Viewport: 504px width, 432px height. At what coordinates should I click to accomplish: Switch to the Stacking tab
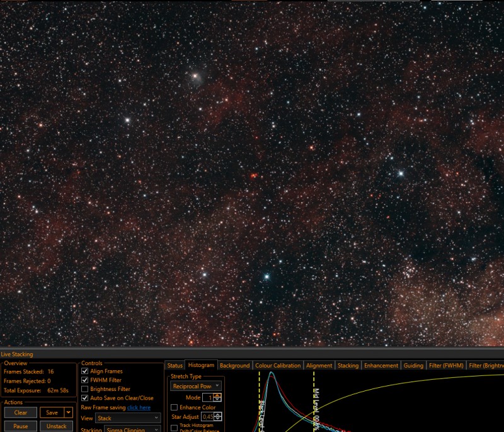coord(348,365)
